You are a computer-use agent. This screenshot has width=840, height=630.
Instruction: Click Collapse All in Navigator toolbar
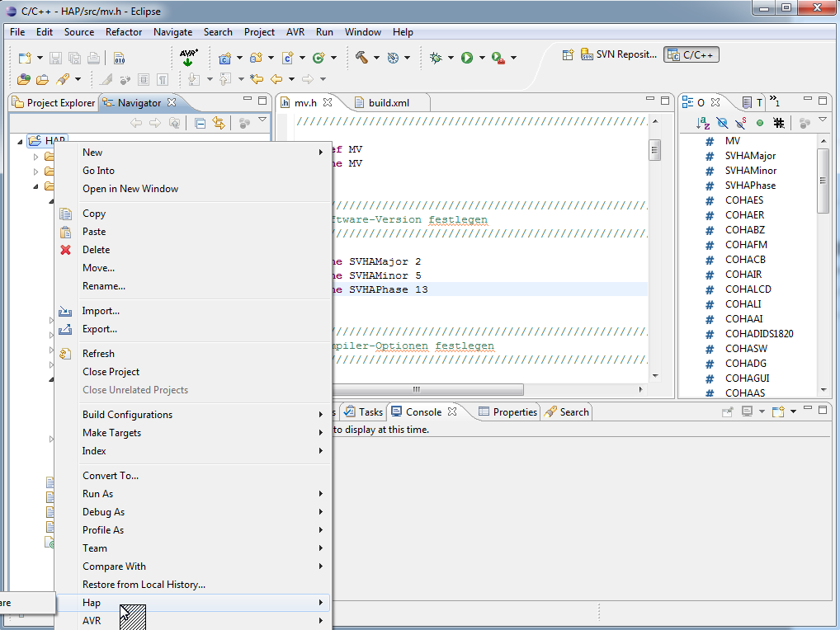(x=200, y=124)
